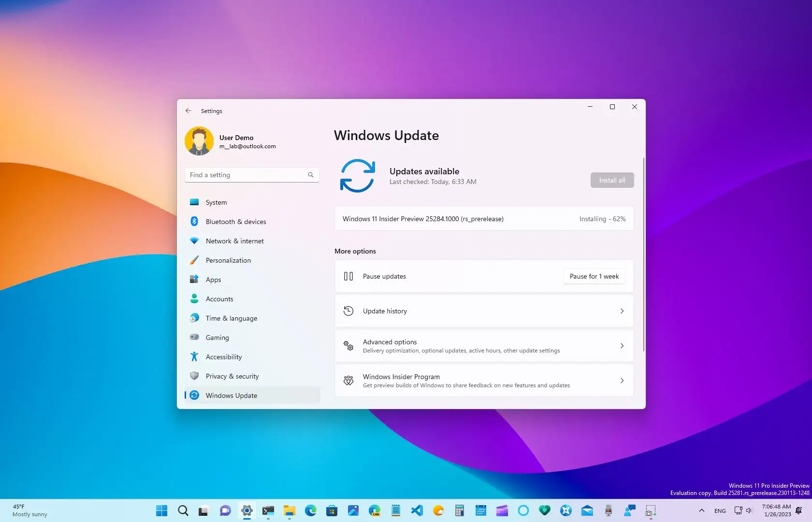
Task: Open the Apps settings page
Action: [x=252, y=280]
